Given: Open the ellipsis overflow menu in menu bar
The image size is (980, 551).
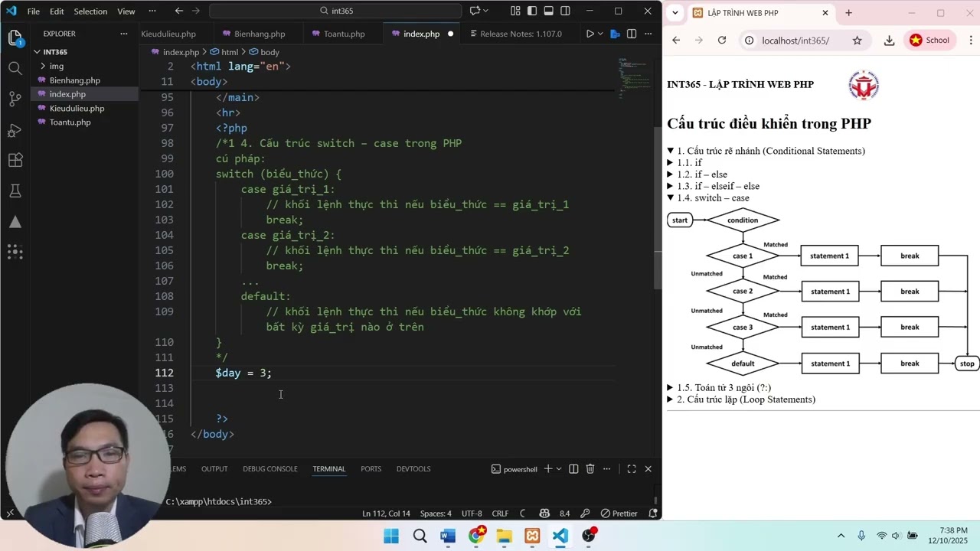Looking at the screenshot, I should point(152,11).
